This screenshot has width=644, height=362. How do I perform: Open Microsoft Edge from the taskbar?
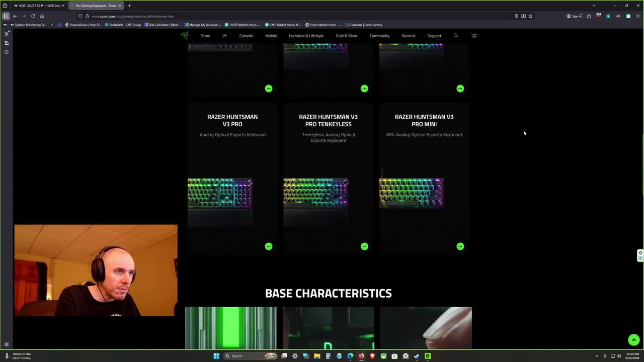coord(350,356)
